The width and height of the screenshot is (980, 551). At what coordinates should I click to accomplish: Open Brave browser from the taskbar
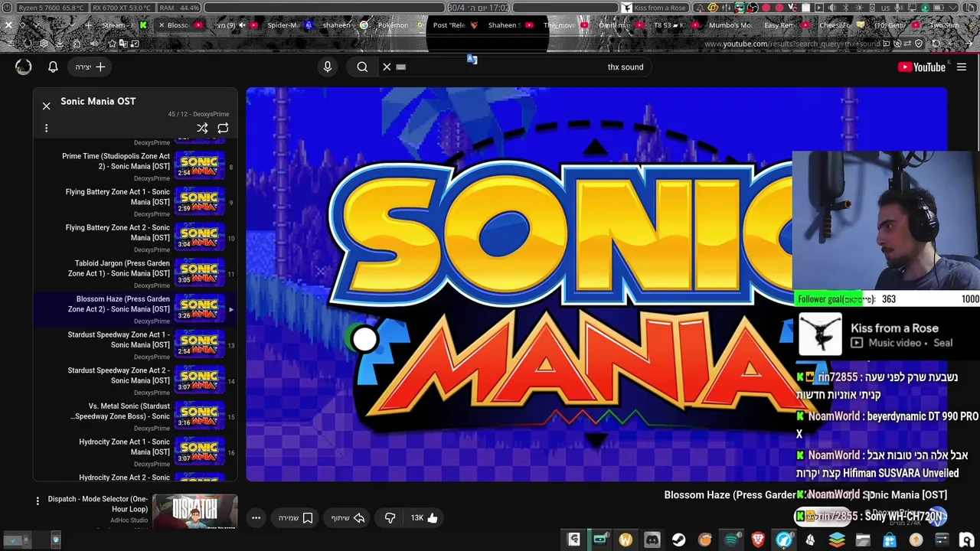tap(758, 540)
